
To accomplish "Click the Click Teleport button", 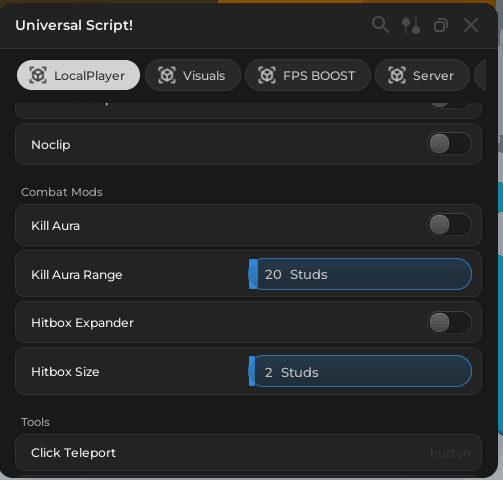I will click(248, 453).
